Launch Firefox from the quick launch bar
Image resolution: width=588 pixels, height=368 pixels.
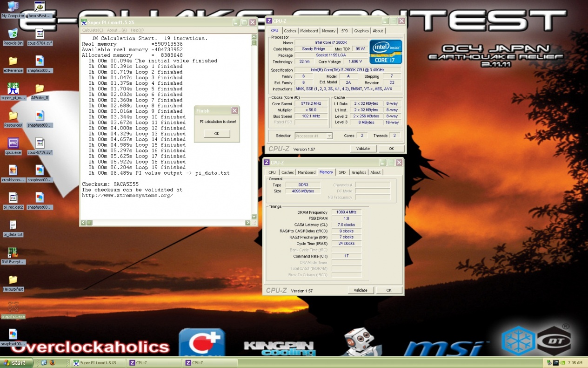pos(52,362)
